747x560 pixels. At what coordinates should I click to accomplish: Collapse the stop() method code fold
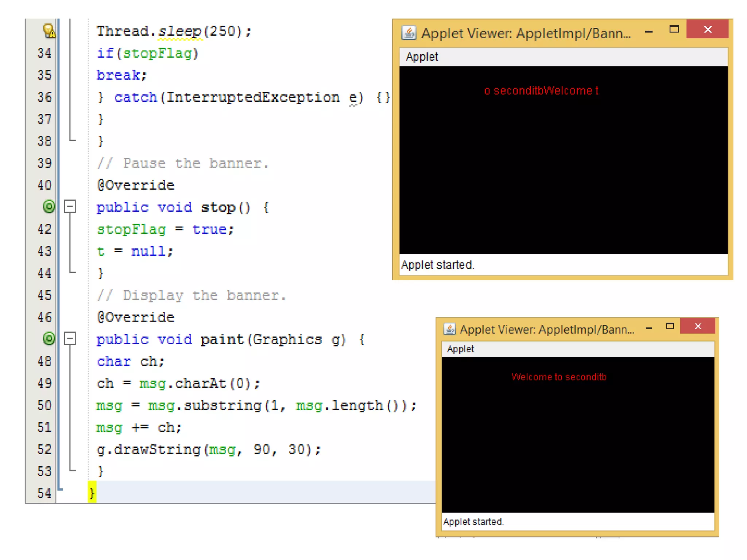click(70, 207)
